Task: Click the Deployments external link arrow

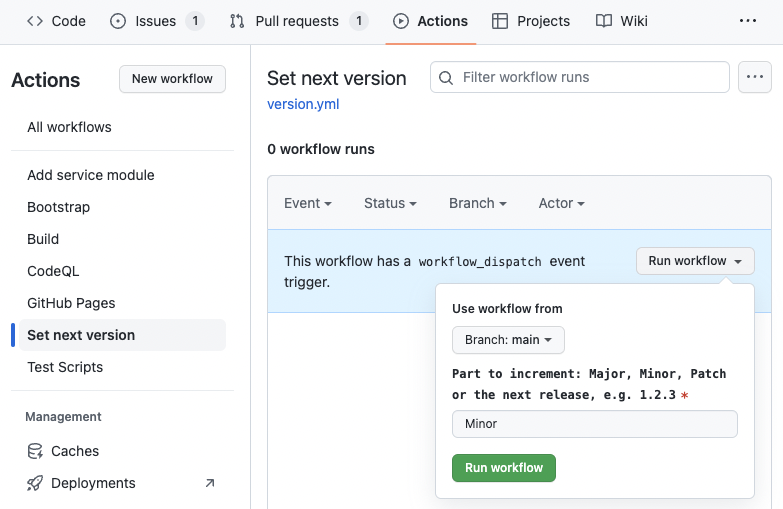Action: (210, 483)
